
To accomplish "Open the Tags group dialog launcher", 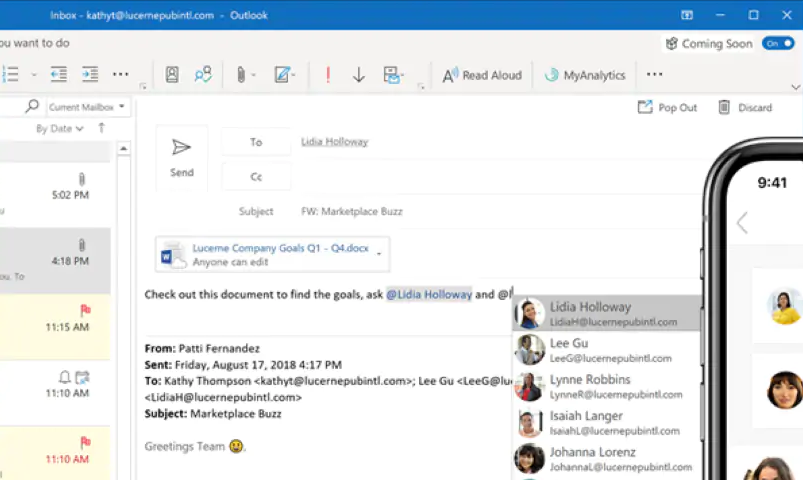I will [x=421, y=87].
